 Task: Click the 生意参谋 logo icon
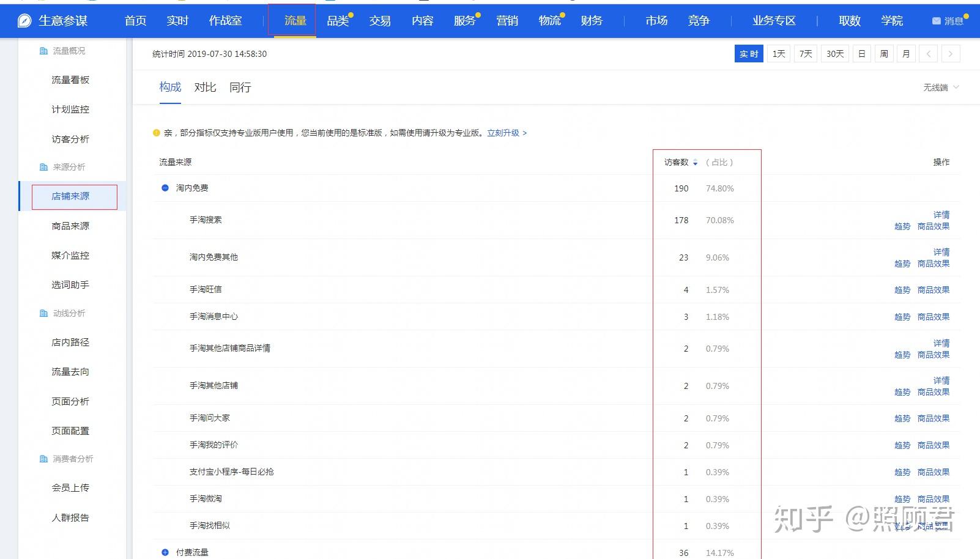coord(24,21)
